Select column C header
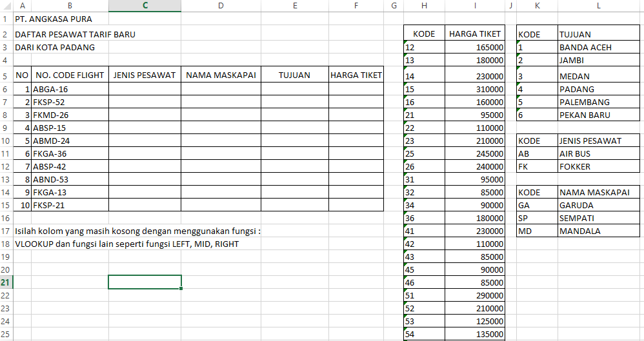This screenshot has width=644, height=341. 145,6
